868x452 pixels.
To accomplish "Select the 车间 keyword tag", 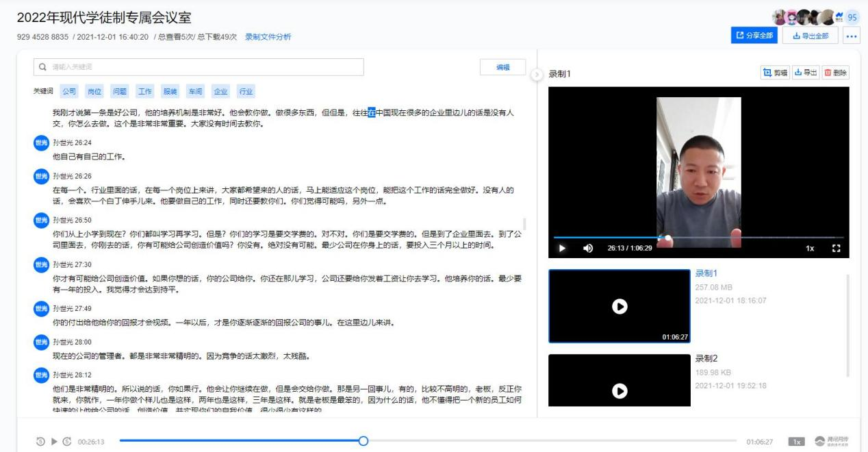I will (x=196, y=91).
